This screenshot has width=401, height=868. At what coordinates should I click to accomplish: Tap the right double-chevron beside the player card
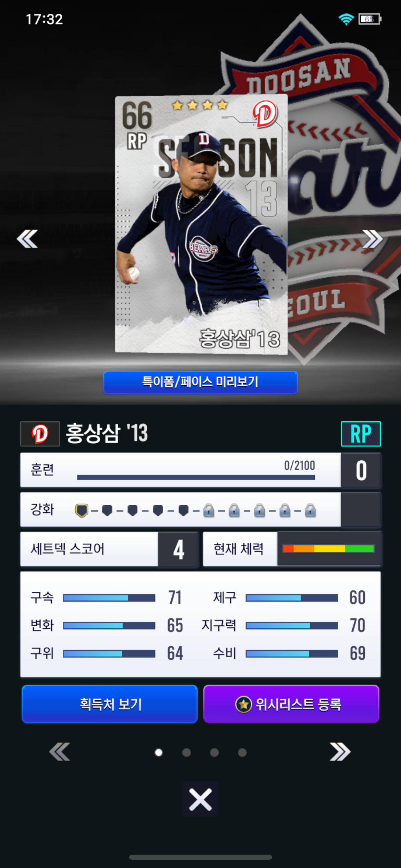click(x=372, y=239)
